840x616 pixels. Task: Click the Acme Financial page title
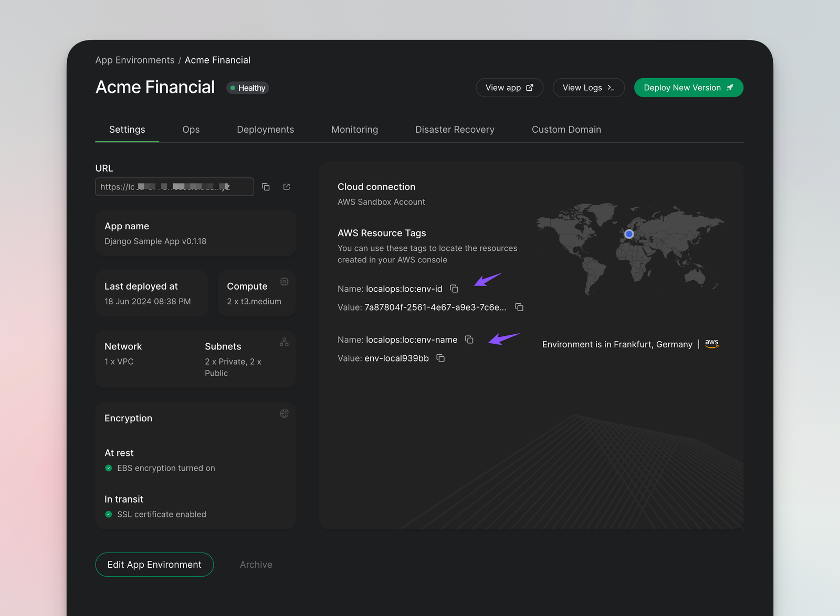pos(155,87)
